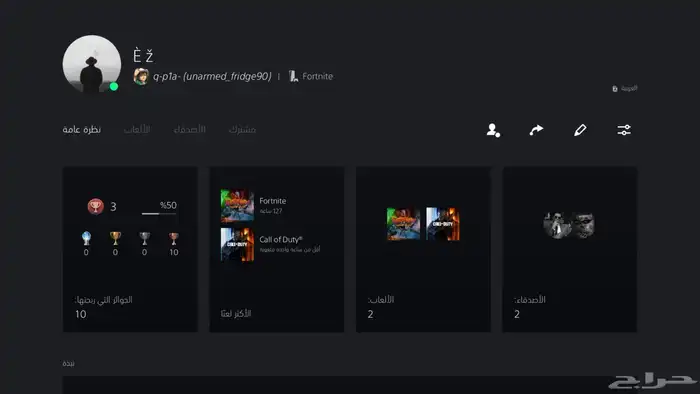Switch to the مشترك shared tab

pos(242,129)
